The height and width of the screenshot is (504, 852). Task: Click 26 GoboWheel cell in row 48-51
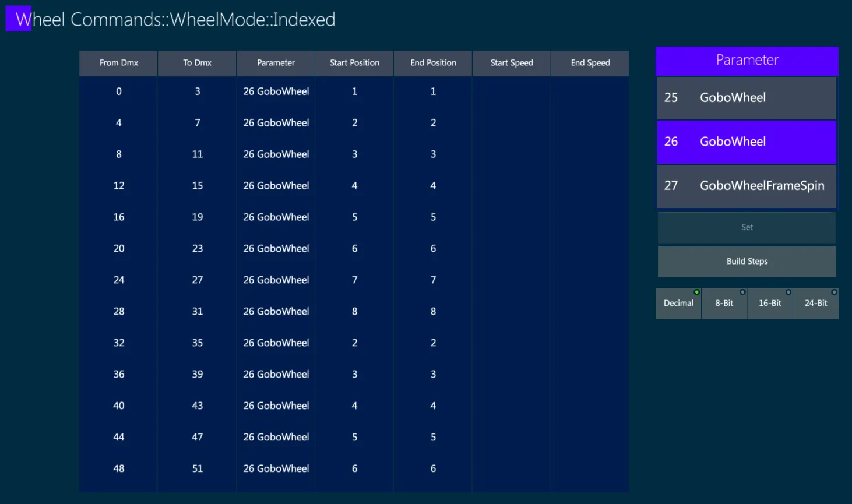[x=276, y=469]
